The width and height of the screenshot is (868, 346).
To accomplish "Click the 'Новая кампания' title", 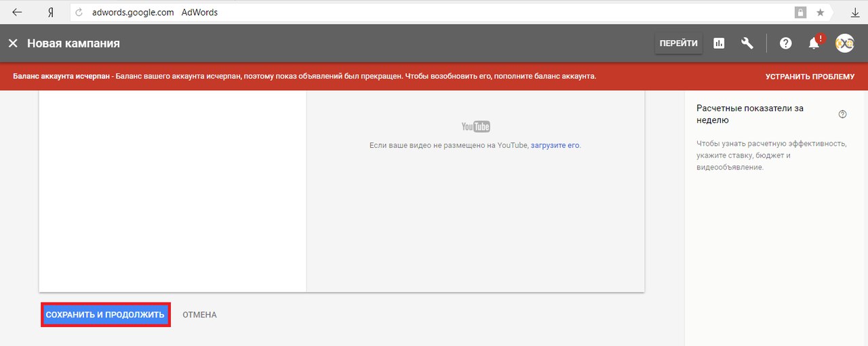I will click(x=73, y=43).
